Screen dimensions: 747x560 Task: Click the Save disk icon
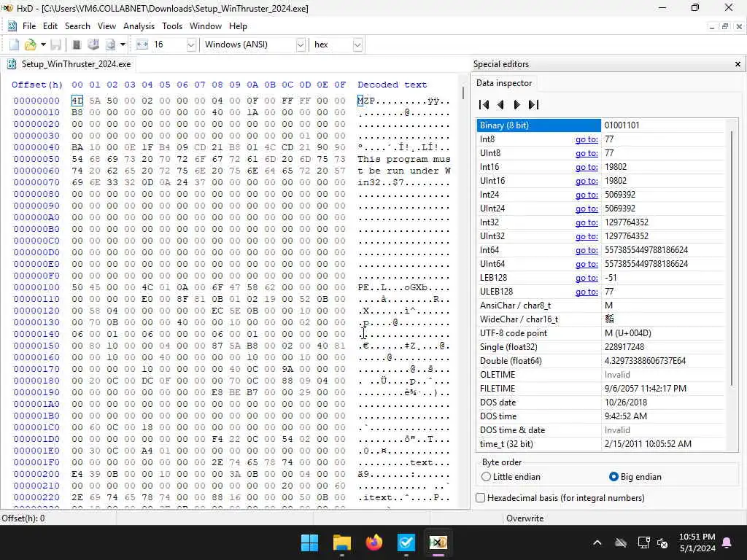pos(55,44)
